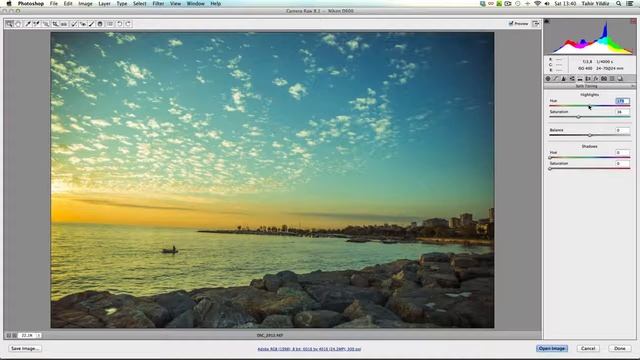The height and width of the screenshot is (360, 640).
Task: Open the Layer menu
Action: (x=104, y=4)
